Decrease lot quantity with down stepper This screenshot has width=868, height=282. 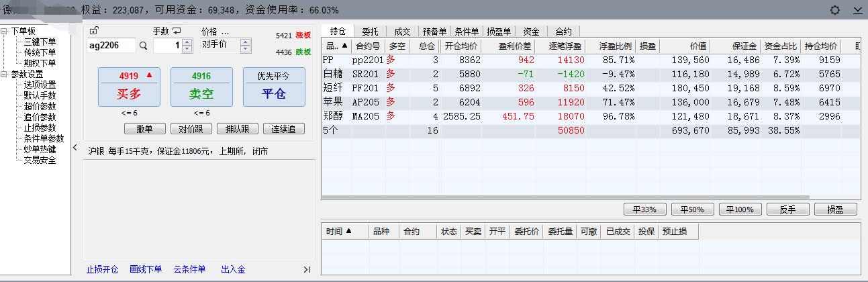[x=187, y=49]
